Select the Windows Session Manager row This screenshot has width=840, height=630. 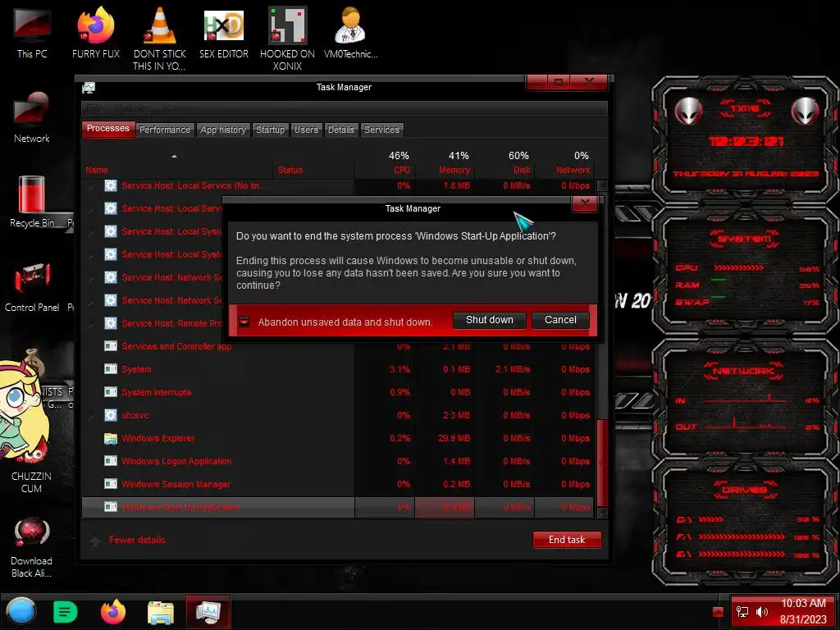click(x=339, y=484)
